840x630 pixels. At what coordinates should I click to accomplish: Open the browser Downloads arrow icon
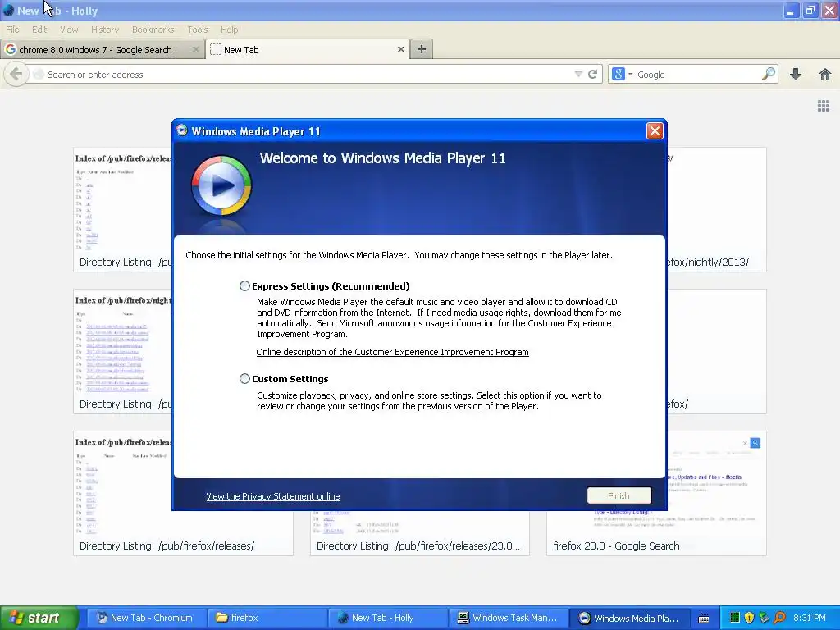tap(796, 74)
